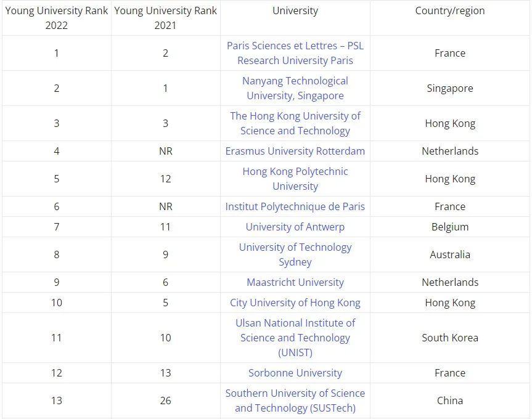Click the University column header
Image resolution: width=532 pixels, height=419 pixels.
pos(295,11)
